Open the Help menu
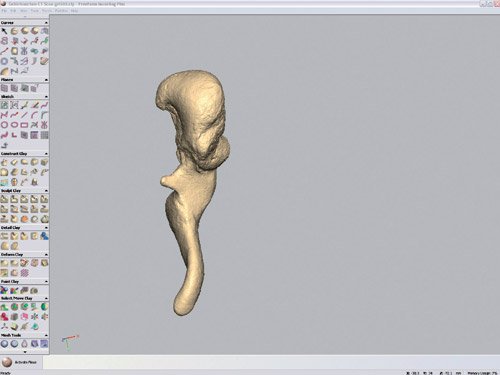This screenshot has height=375, width=500. (74, 11)
